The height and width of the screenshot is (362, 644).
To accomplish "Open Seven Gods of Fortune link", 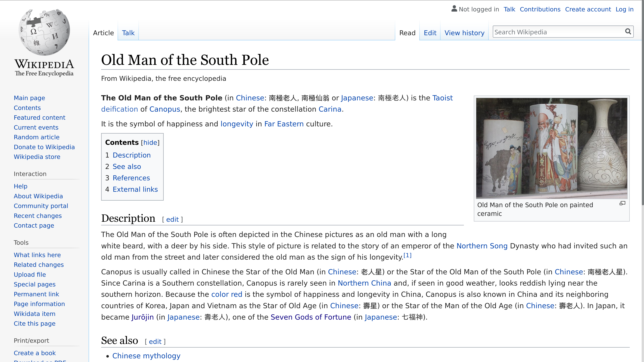I will (311, 317).
